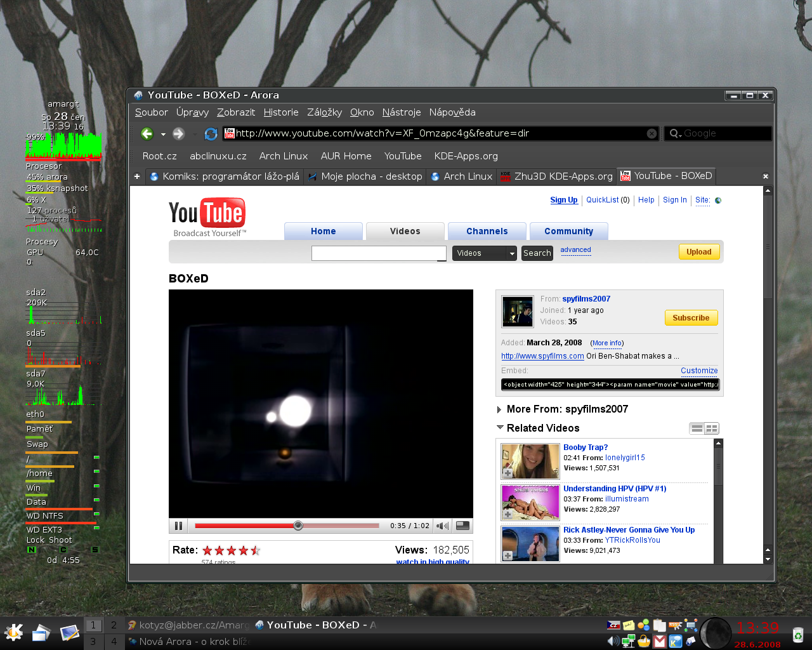
Task: Click the Customize embed link
Action: pyautogui.click(x=699, y=371)
